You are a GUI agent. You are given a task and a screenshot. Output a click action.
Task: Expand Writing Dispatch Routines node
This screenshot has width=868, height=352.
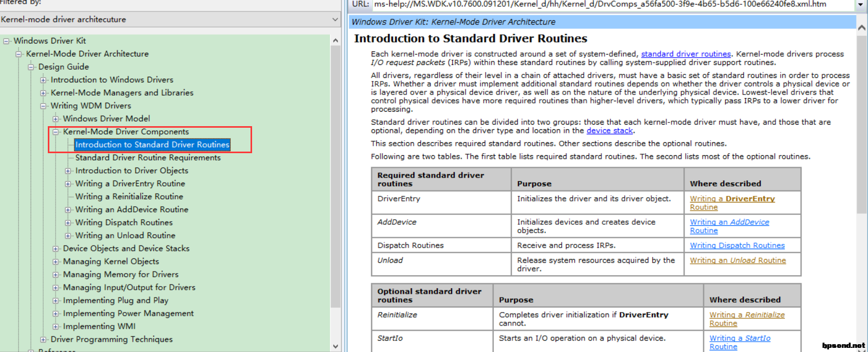[x=68, y=223]
